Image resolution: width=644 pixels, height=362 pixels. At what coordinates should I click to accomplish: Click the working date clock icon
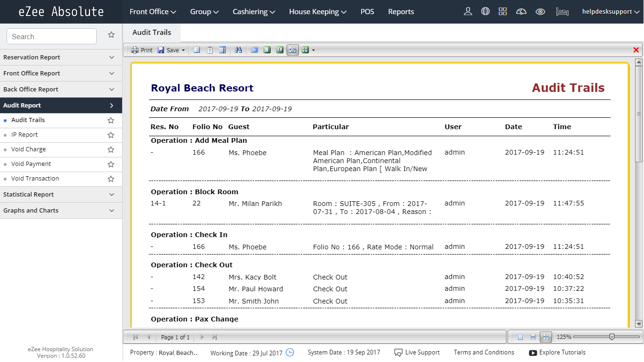click(x=290, y=352)
